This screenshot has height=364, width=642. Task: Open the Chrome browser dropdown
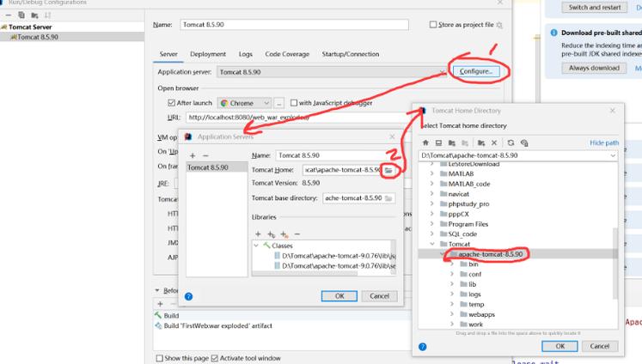click(244, 103)
